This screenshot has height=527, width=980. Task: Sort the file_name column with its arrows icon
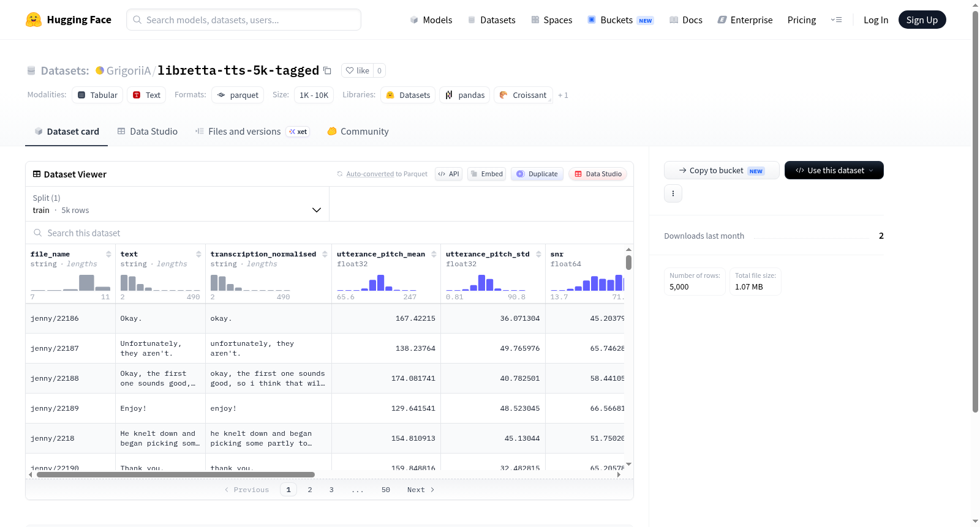pos(108,254)
